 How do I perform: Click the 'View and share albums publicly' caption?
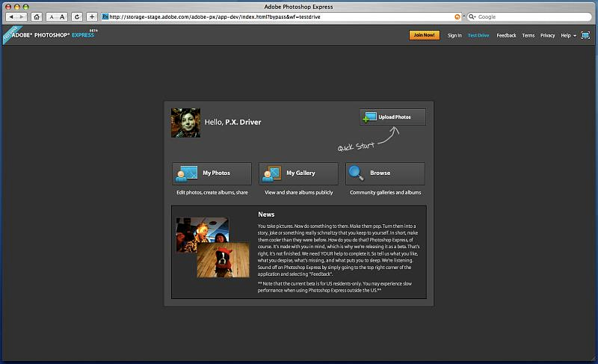pyautogui.click(x=298, y=193)
